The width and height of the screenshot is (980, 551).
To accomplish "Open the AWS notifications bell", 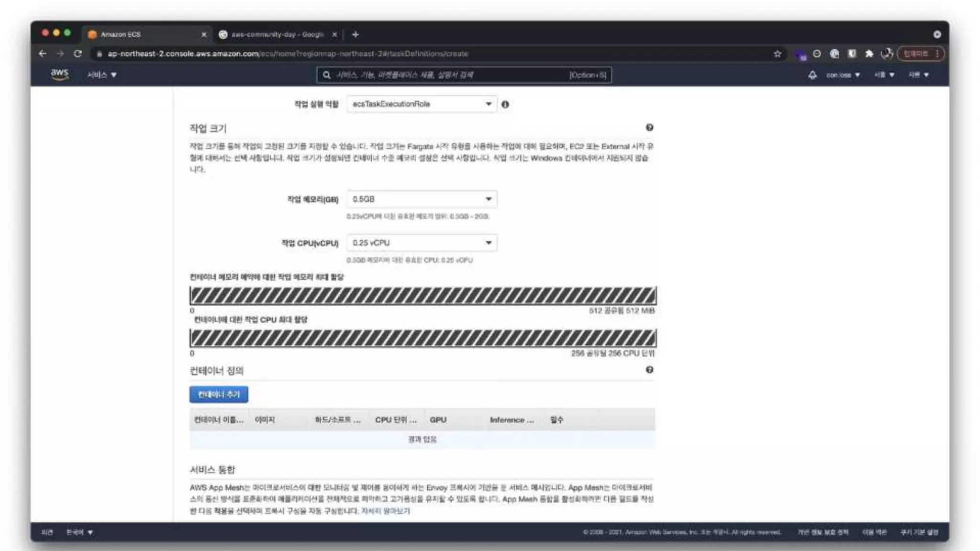I will point(812,75).
